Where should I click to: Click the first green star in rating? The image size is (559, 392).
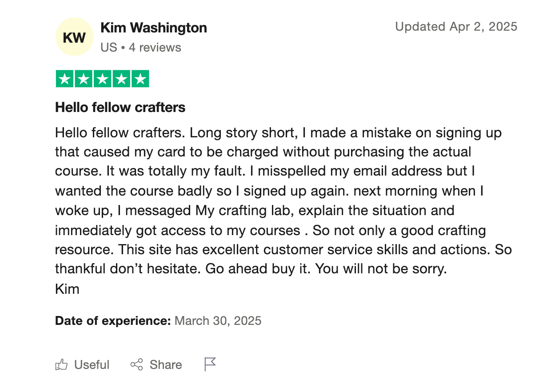click(x=65, y=79)
